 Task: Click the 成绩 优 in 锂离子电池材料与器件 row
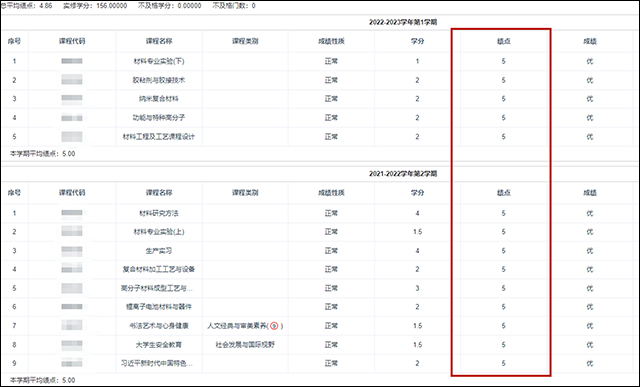pos(589,307)
